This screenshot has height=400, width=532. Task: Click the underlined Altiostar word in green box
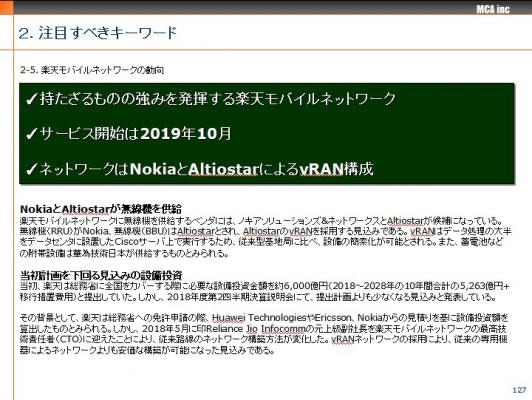pyautogui.click(x=223, y=169)
